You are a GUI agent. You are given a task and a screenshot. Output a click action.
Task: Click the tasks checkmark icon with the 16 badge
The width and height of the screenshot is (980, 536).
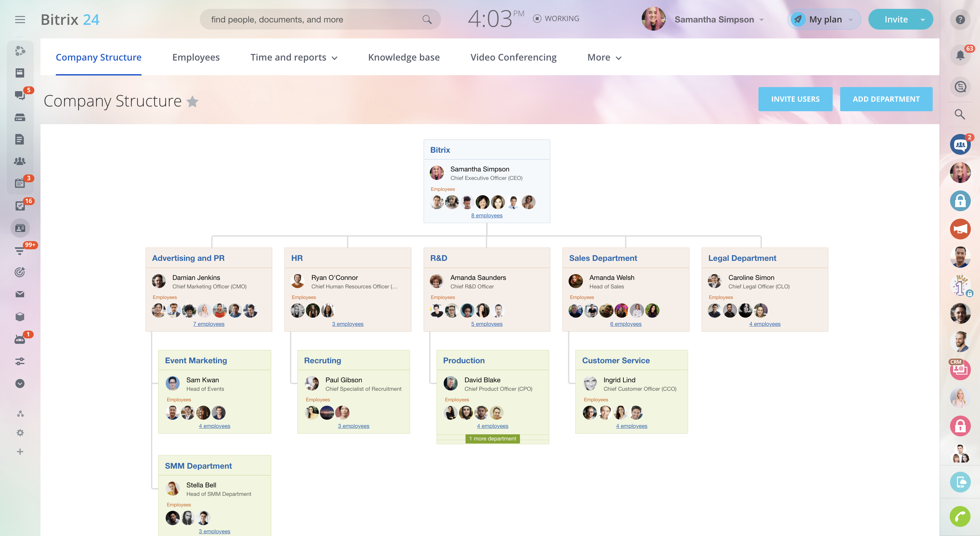tap(20, 206)
